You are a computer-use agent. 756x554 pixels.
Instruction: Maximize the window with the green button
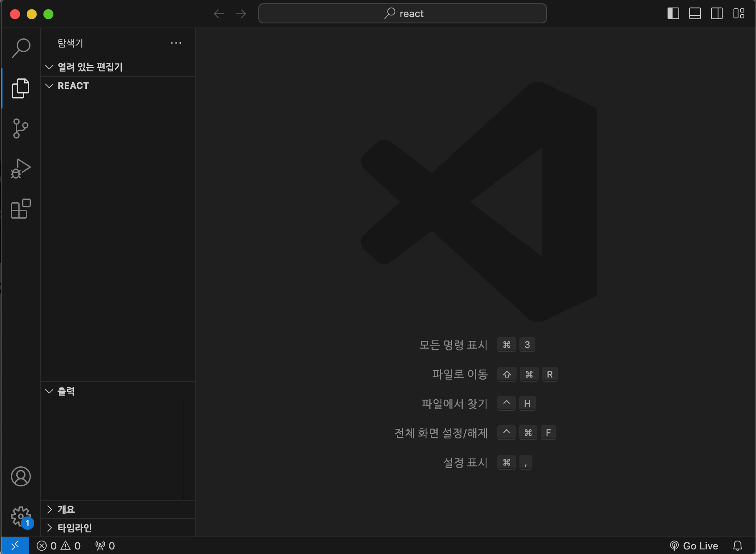tap(48, 14)
